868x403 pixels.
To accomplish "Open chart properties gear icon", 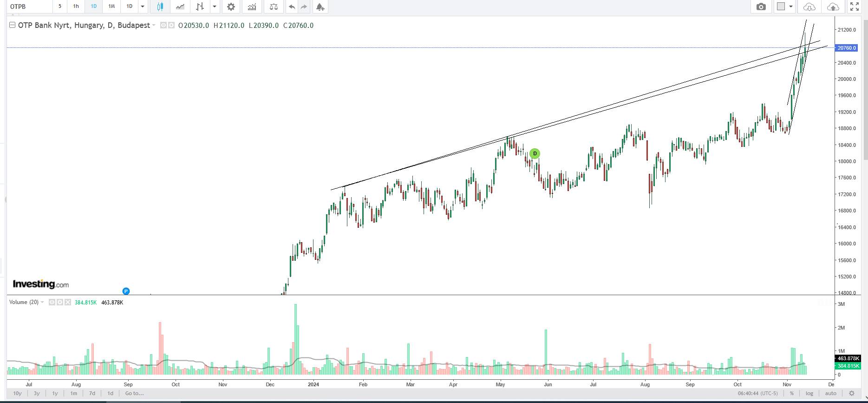I will click(x=231, y=7).
